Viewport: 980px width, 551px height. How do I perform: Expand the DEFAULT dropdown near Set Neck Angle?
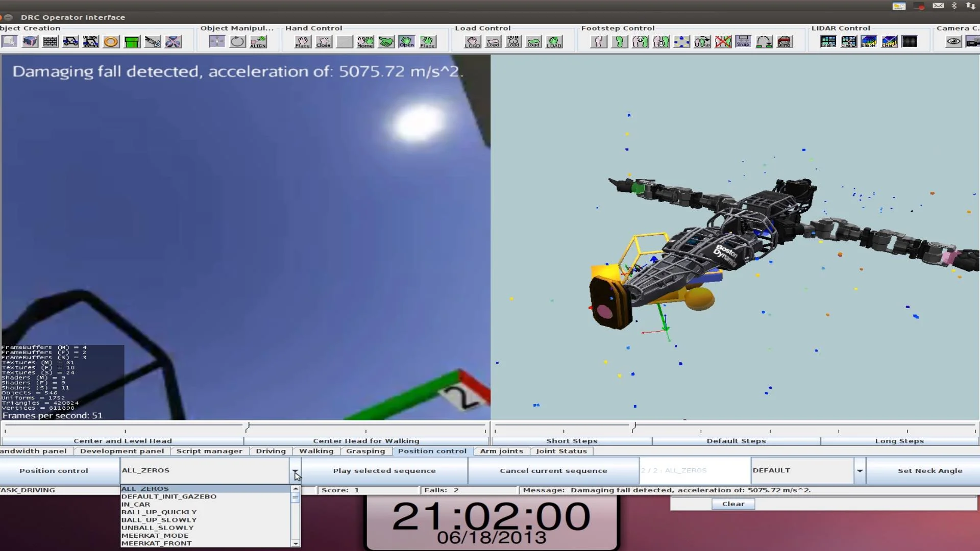[860, 470]
